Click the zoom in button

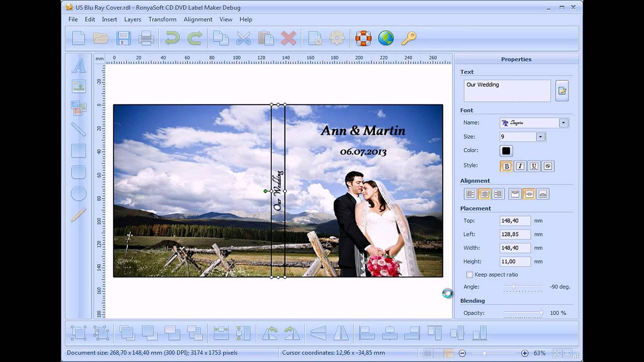(x=524, y=353)
